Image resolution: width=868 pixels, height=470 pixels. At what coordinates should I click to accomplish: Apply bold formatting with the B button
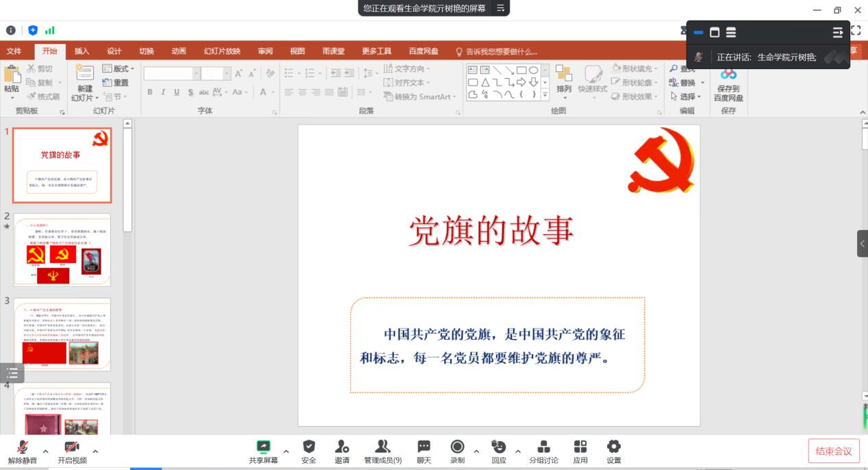[x=149, y=92]
